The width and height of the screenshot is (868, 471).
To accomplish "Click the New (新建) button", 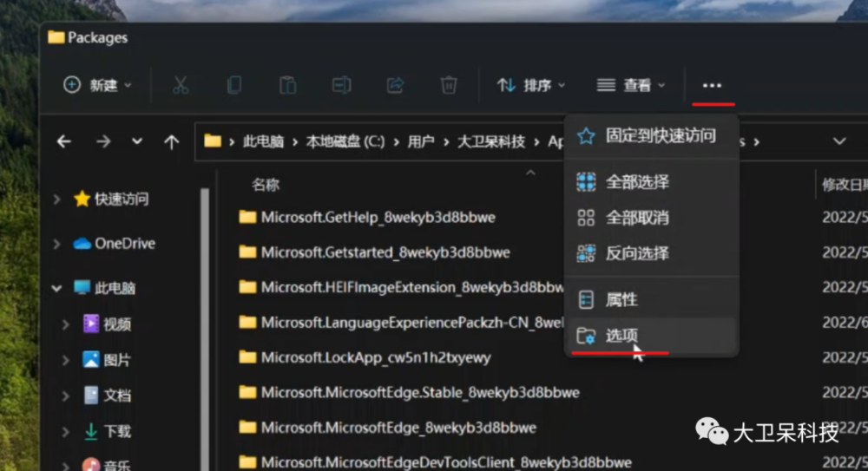I will (x=97, y=85).
